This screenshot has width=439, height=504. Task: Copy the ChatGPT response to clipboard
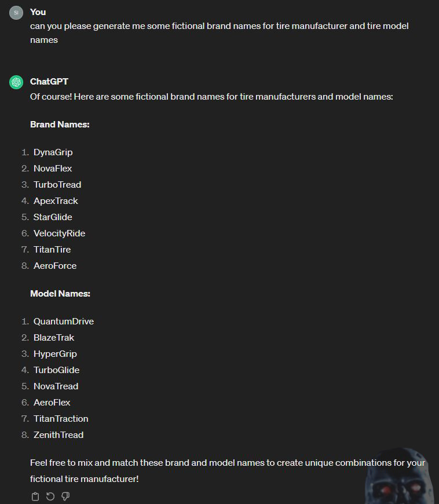35,496
